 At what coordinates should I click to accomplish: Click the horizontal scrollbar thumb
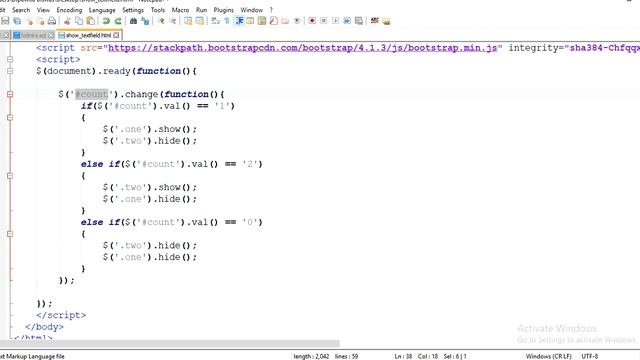(x=170, y=343)
